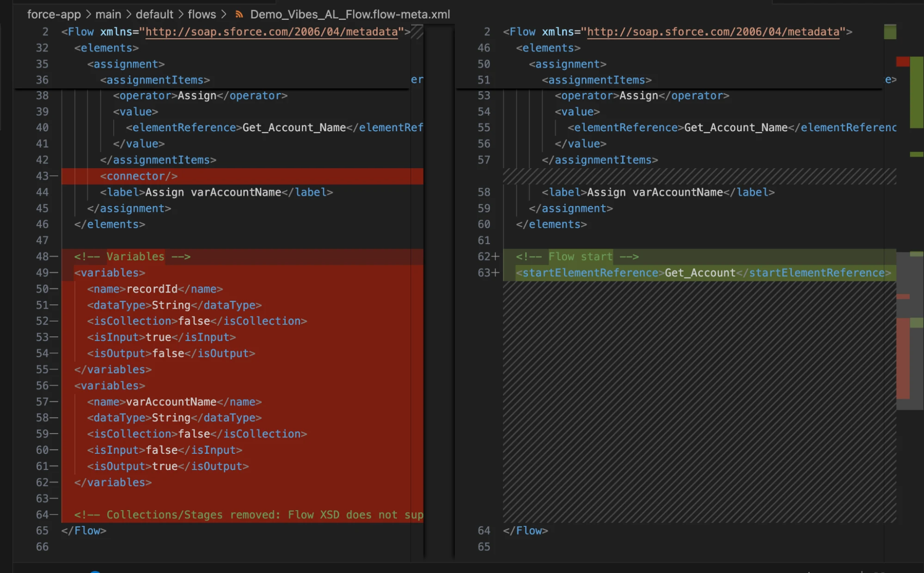
Task: Jump to sticky elements line 46 in right pane
Action: point(548,48)
